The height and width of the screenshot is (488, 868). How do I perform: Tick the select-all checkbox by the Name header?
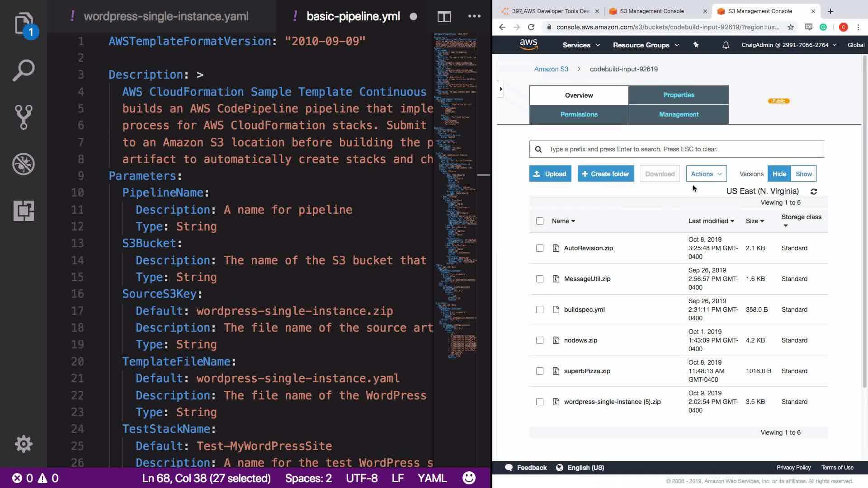(540, 221)
